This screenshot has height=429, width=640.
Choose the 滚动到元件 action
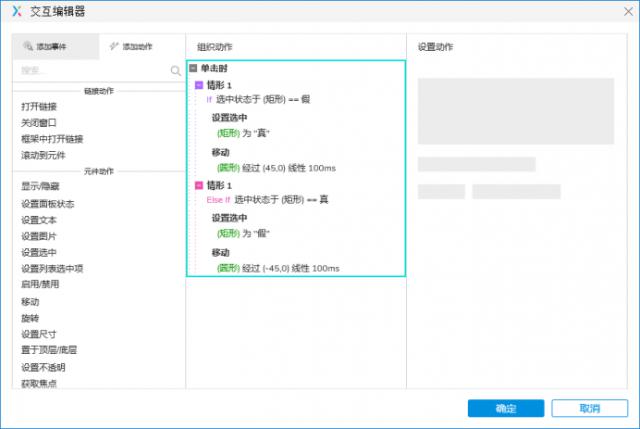point(46,155)
